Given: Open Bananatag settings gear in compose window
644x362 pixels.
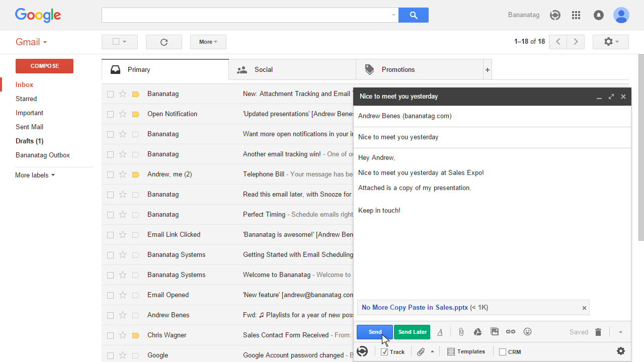Looking at the screenshot, I should pyautogui.click(x=621, y=351).
